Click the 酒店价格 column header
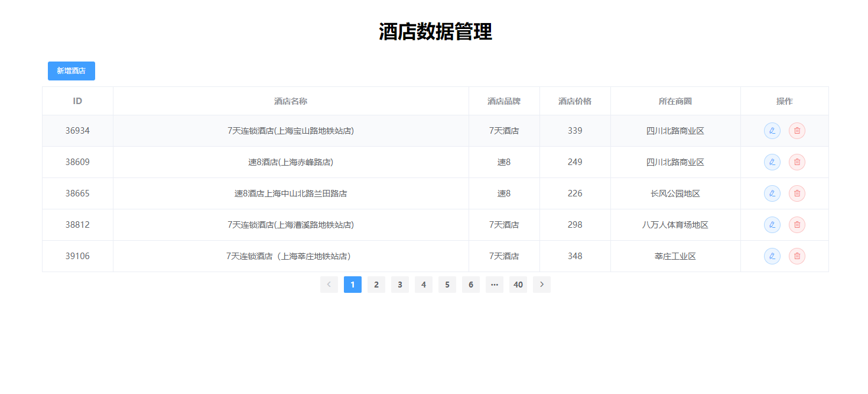The image size is (868, 394). pyautogui.click(x=575, y=101)
